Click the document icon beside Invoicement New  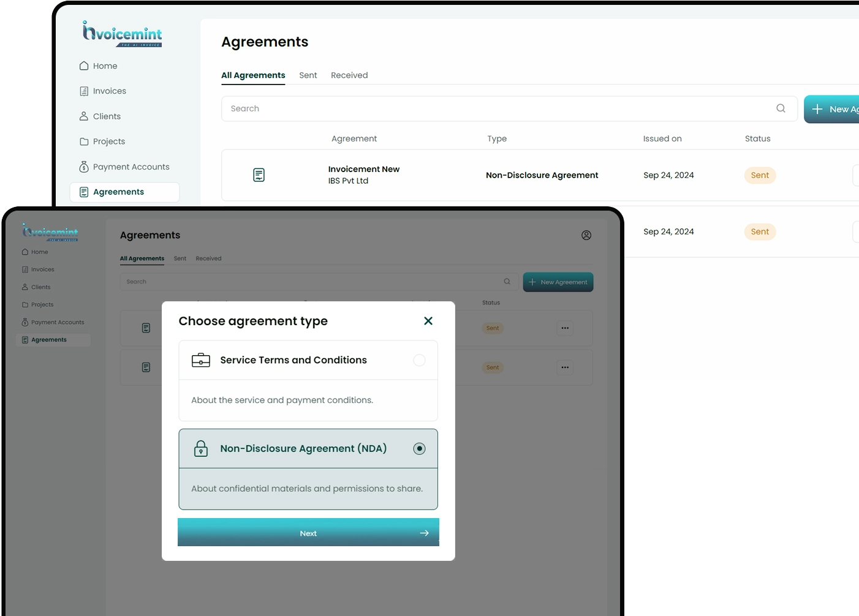coord(259,175)
